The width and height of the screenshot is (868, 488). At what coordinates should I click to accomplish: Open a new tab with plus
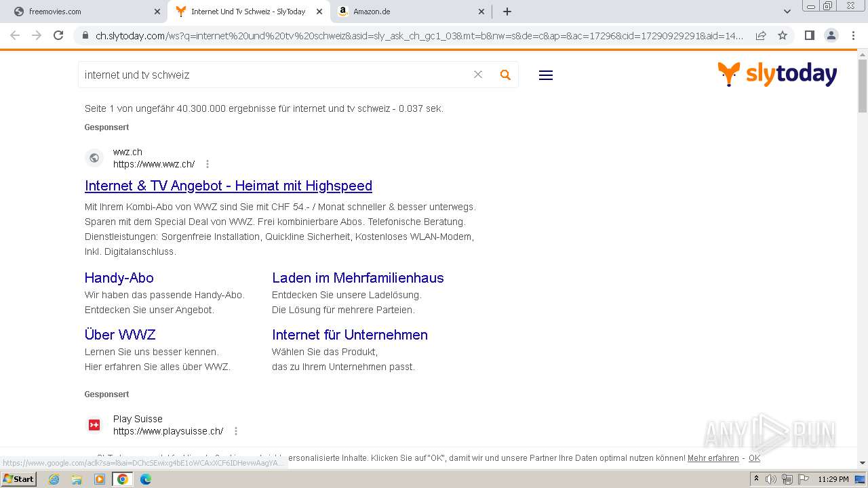(507, 12)
